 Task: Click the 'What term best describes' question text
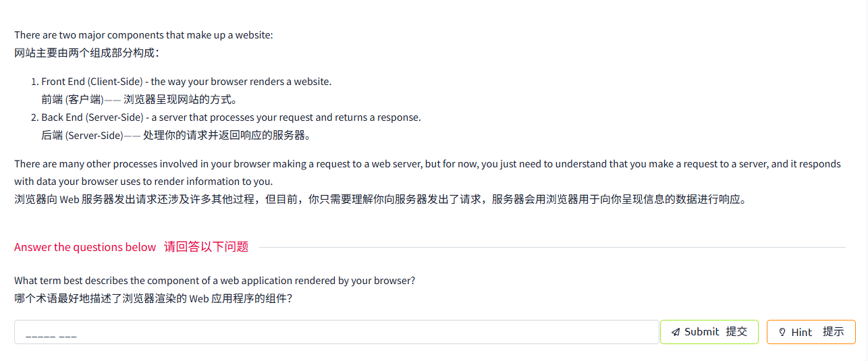(215, 281)
